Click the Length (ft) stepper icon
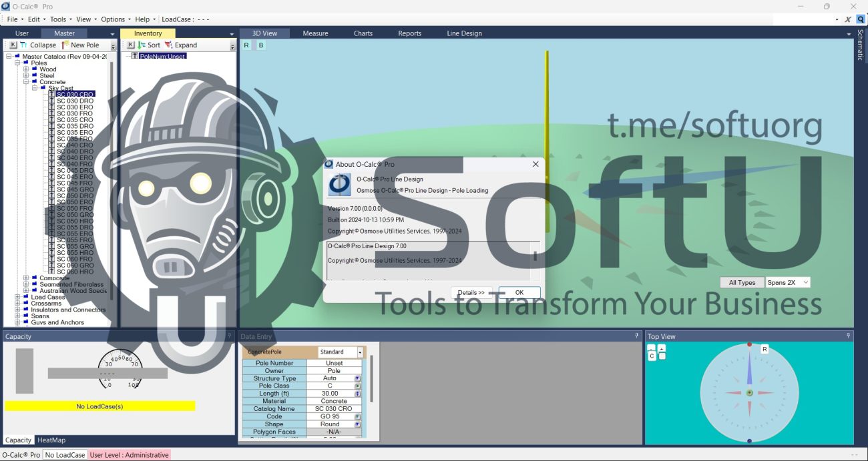The width and height of the screenshot is (868, 461). (x=358, y=394)
